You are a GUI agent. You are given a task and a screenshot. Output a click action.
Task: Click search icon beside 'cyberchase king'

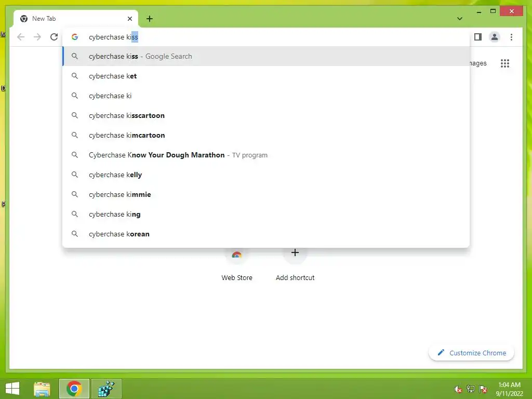(x=75, y=214)
